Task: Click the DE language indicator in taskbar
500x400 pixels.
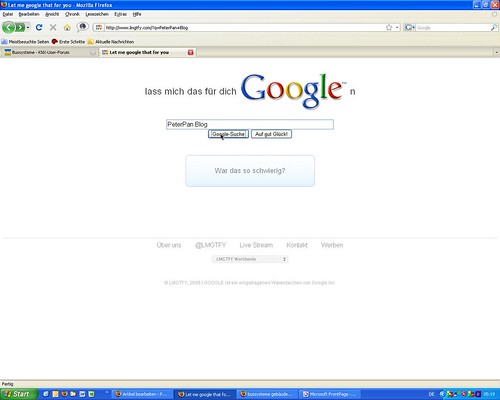Action: [x=431, y=394]
